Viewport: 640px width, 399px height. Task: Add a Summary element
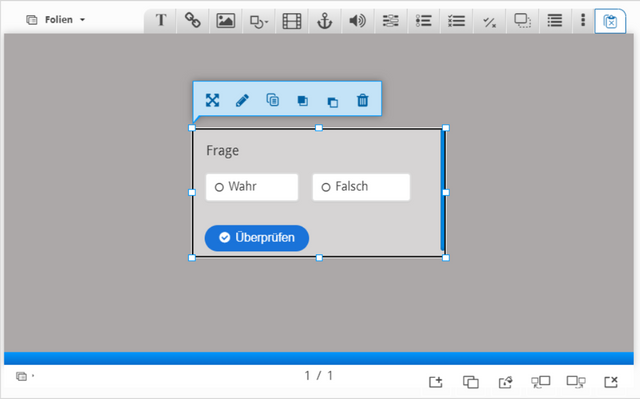click(x=555, y=20)
